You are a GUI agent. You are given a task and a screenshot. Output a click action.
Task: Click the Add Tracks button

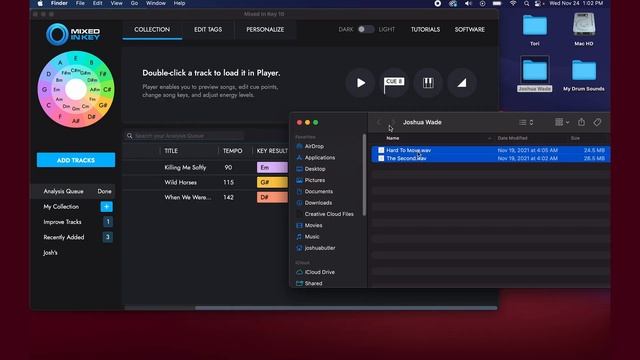pyautogui.click(x=76, y=160)
